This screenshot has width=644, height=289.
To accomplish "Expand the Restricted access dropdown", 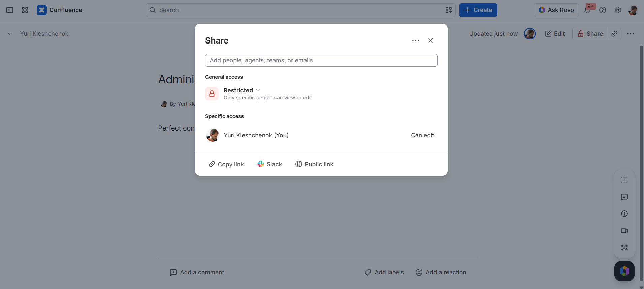I will pos(242,90).
